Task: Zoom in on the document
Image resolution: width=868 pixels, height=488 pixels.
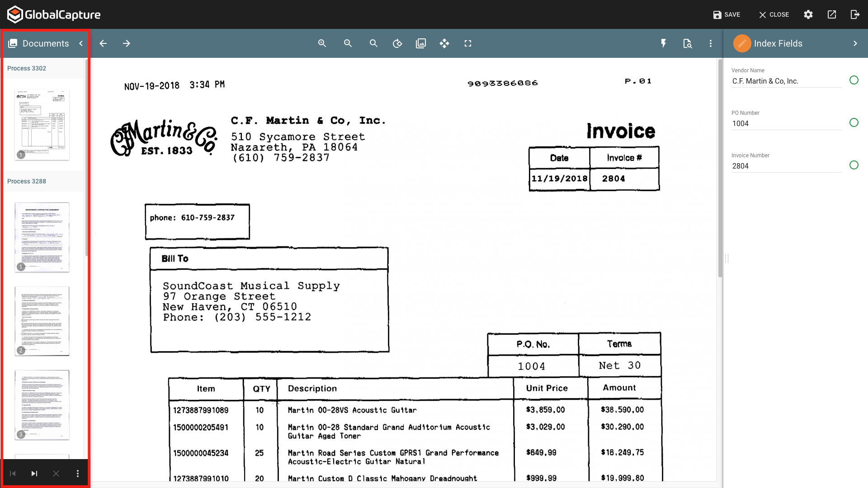Action: pyautogui.click(x=322, y=43)
